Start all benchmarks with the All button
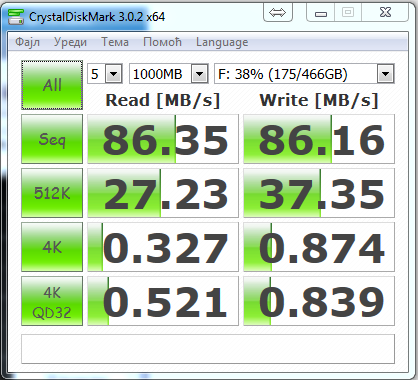The width and height of the screenshot is (418, 380). 52,85
